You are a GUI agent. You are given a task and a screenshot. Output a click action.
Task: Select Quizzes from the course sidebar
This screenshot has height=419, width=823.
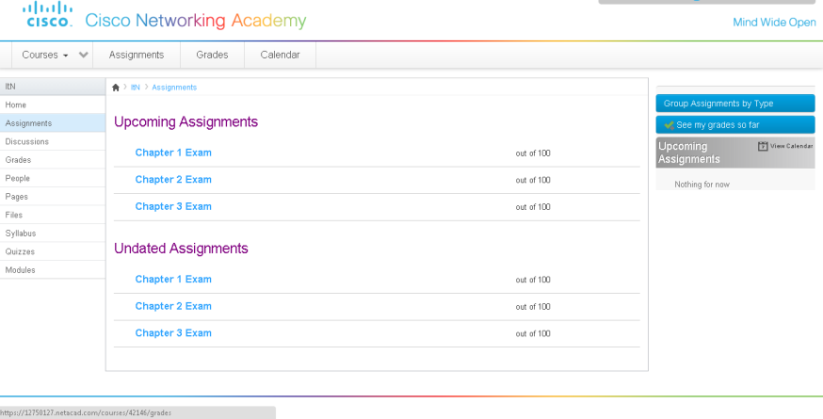pos(20,252)
